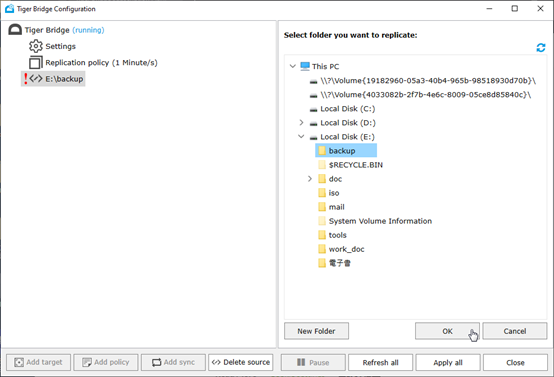The image size is (554, 377).
Task: Click the Replication policy icon
Action: point(36,63)
